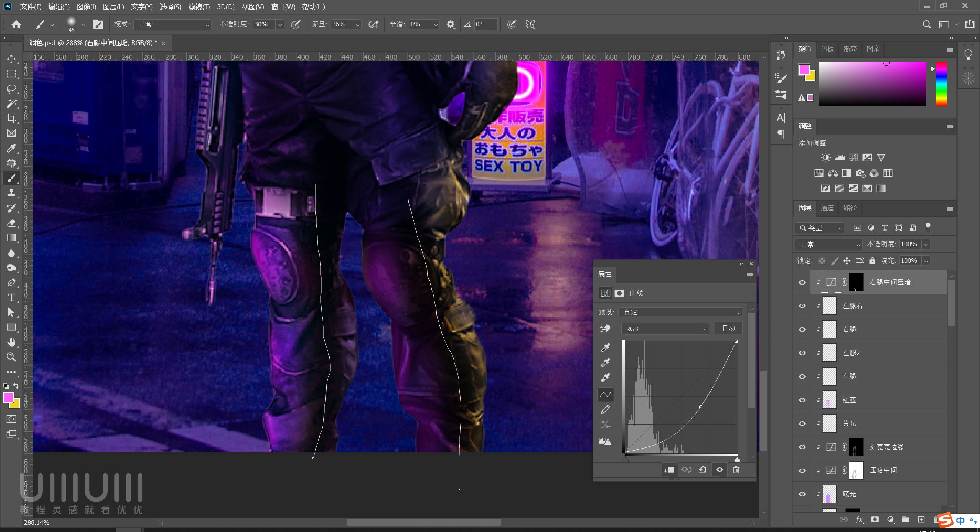
Task: Toggle visibility of 左腿2 layer
Action: tap(802, 353)
